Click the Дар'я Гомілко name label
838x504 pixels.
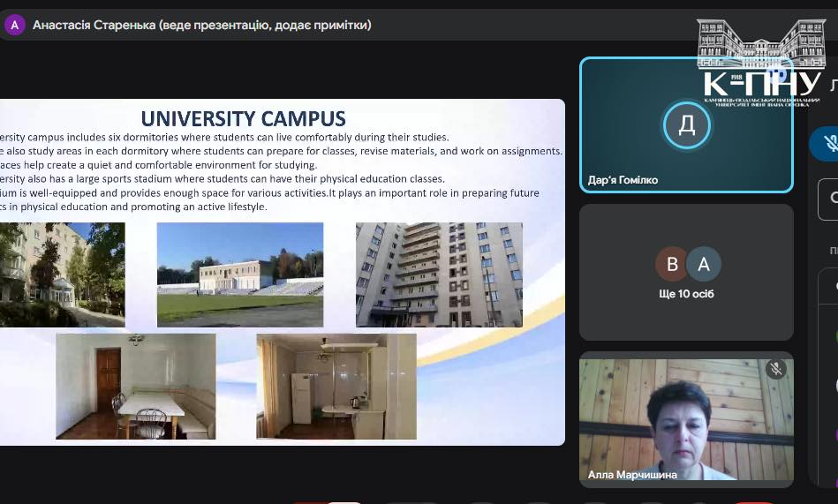click(623, 180)
